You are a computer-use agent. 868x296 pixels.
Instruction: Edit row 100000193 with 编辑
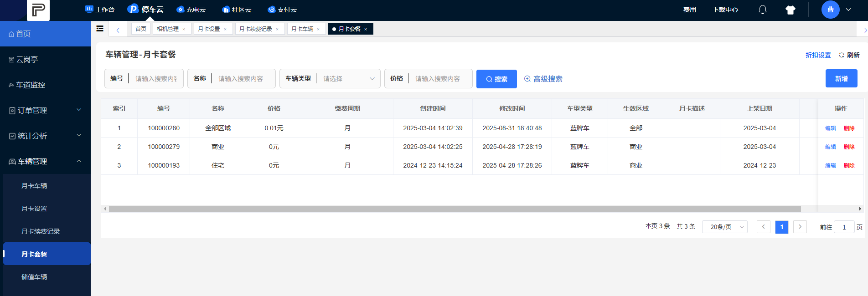(x=831, y=166)
